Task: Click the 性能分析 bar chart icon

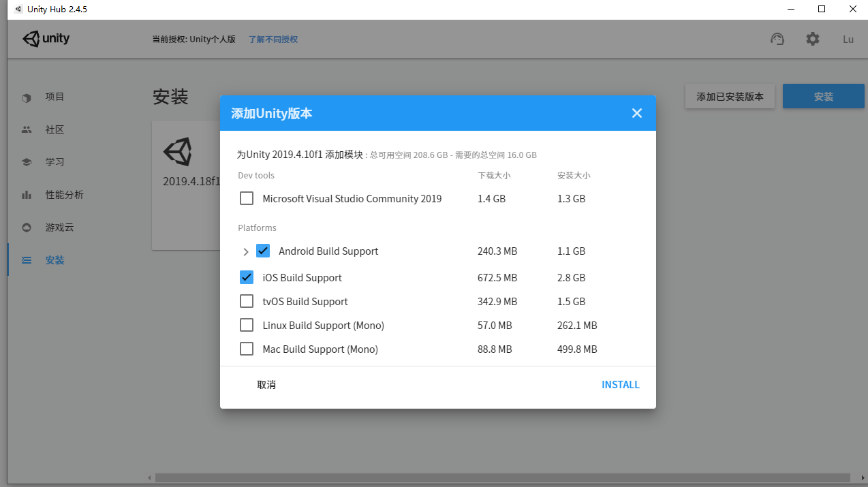Action: click(27, 195)
